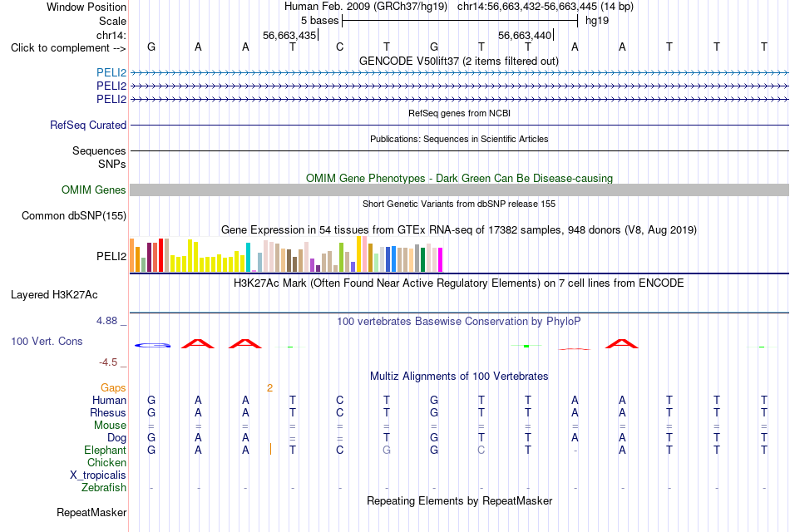
Task: Select the Scale track label
Action: point(112,21)
